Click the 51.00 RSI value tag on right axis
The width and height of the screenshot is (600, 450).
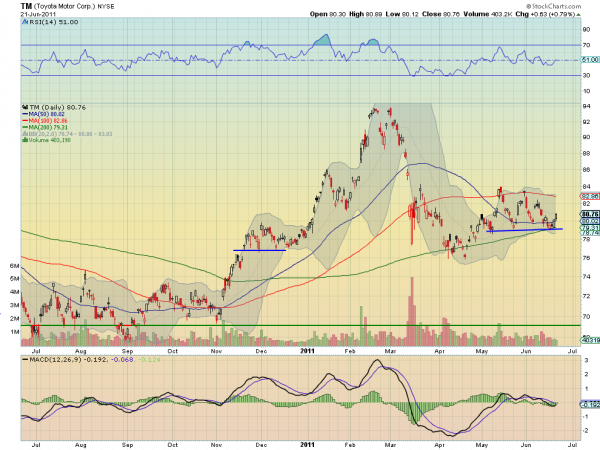click(590, 60)
